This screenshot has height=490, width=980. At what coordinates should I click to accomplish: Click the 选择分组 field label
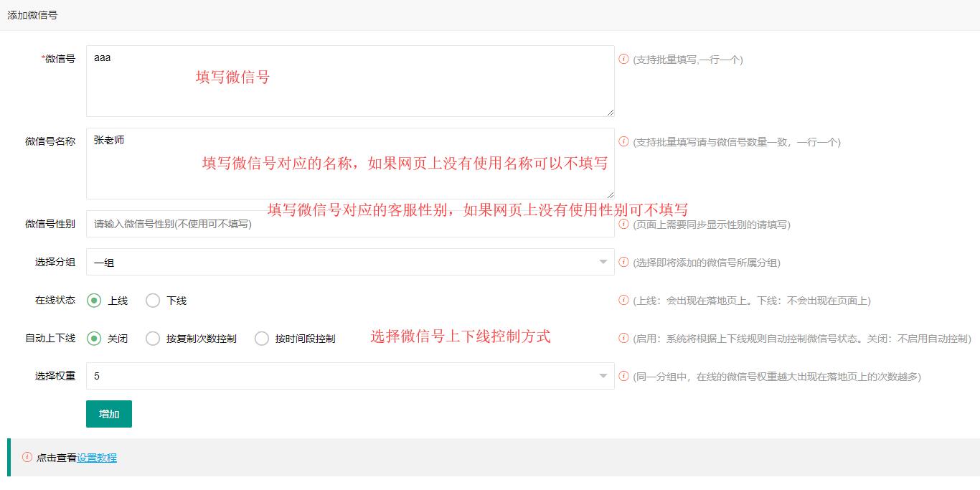coord(55,262)
